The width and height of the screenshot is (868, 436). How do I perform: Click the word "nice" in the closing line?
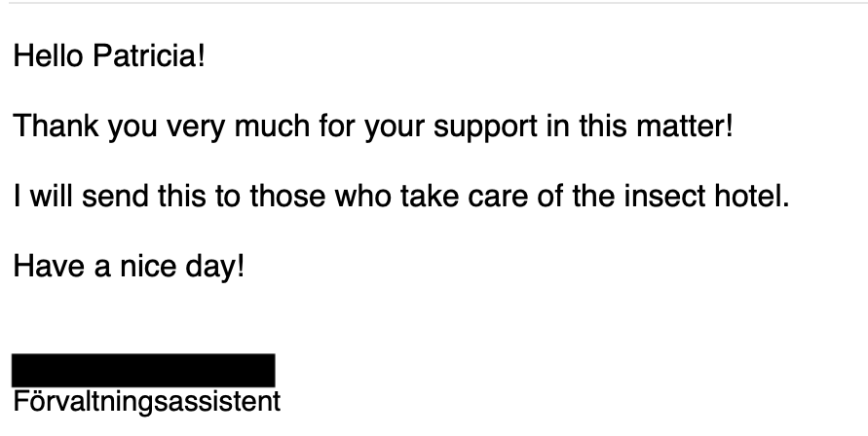pyautogui.click(x=147, y=267)
